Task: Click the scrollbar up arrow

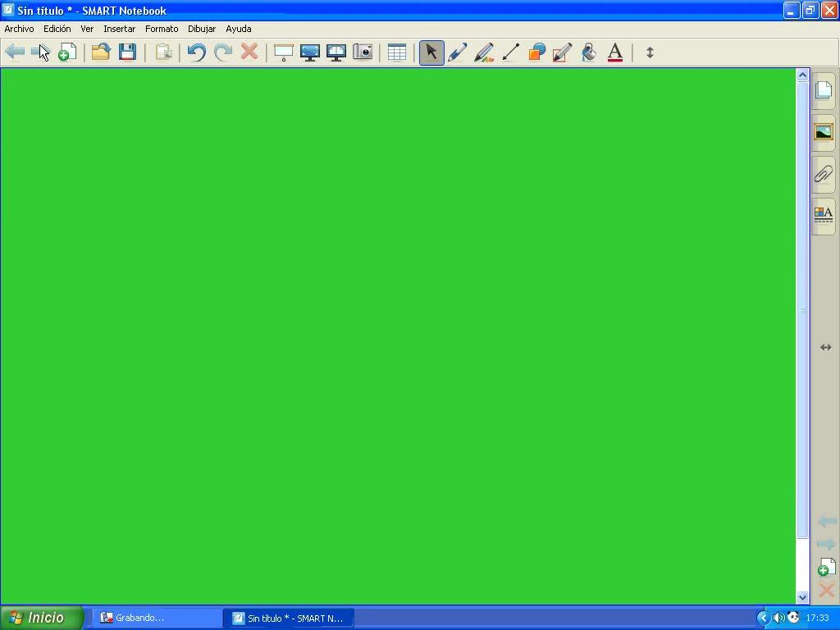Action: tap(802, 75)
